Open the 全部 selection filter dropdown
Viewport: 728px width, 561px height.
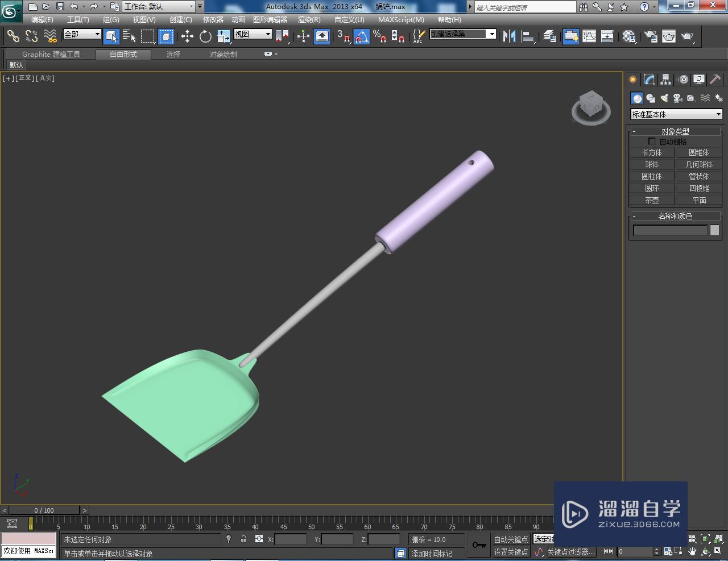coord(82,34)
